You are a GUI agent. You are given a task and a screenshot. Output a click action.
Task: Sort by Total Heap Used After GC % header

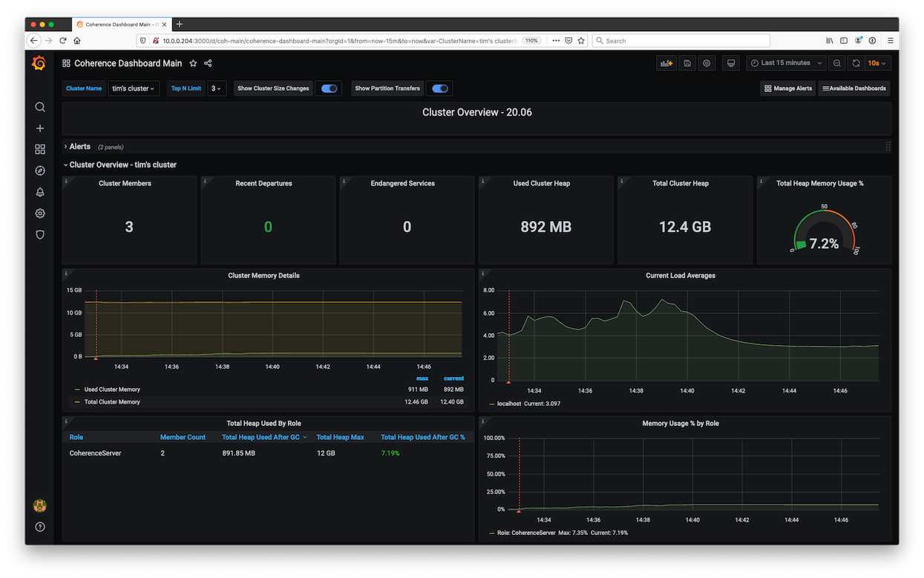coord(423,437)
